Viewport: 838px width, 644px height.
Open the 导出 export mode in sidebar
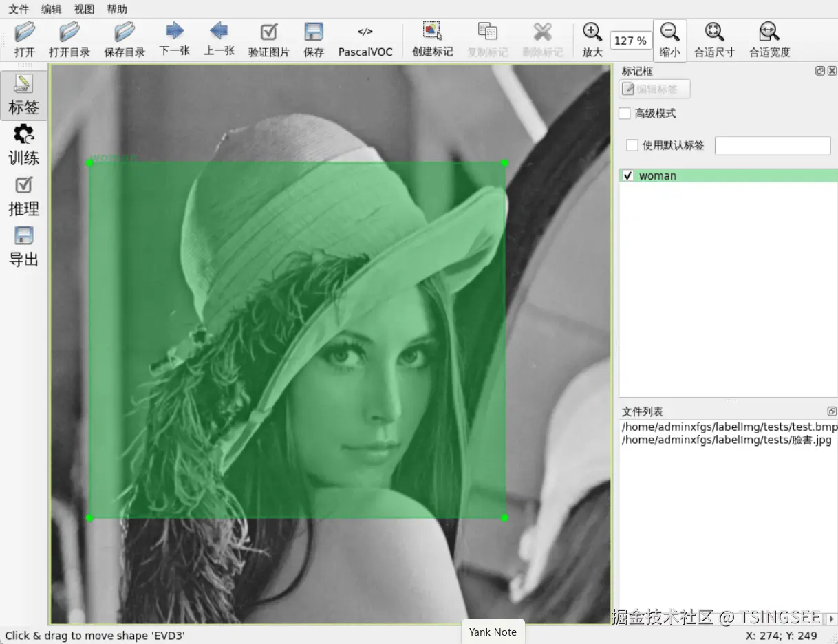pos(24,247)
